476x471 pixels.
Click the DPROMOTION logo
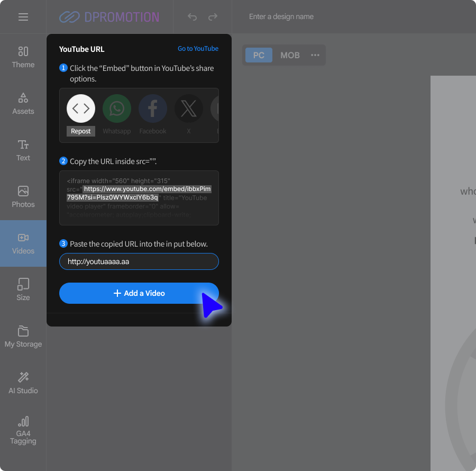click(109, 17)
